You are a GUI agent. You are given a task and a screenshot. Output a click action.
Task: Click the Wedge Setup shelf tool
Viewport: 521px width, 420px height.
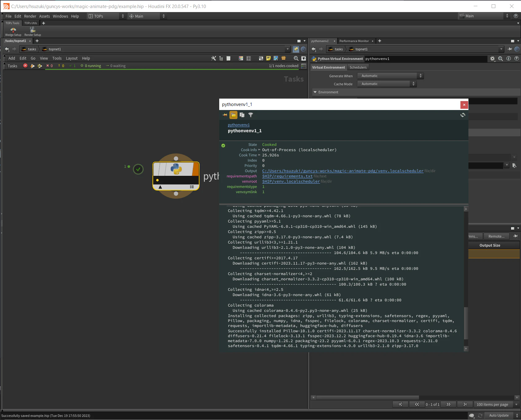pyautogui.click(x=13, y=32)
